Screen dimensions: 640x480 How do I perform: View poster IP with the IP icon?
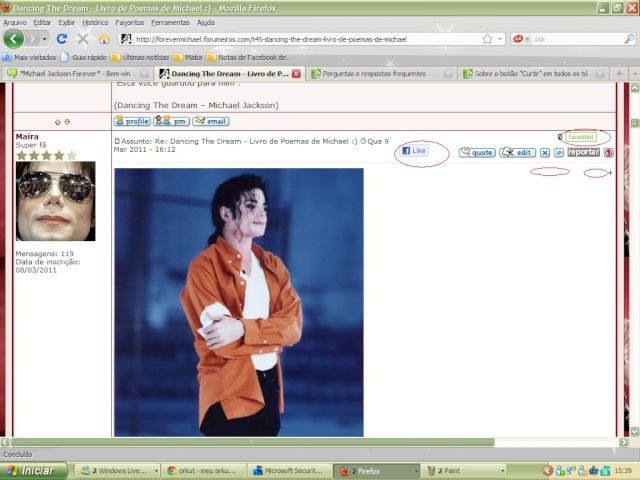(559, 153)
